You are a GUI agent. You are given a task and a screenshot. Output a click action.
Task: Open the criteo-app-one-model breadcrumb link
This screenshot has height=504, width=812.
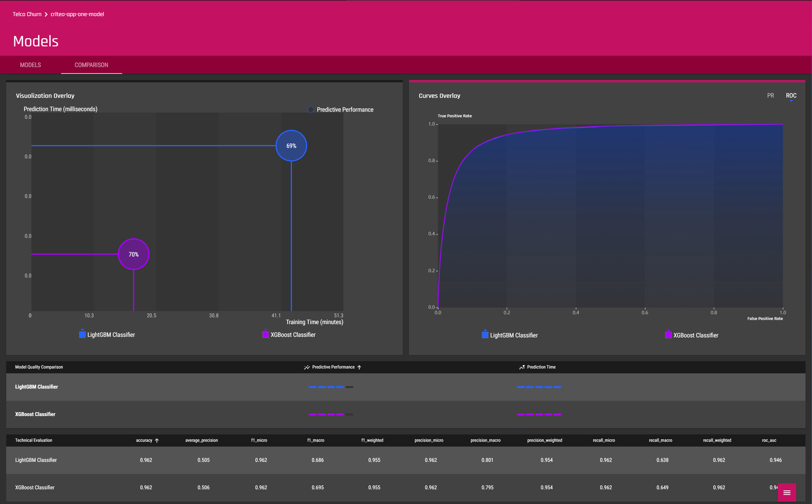point(77,14)
